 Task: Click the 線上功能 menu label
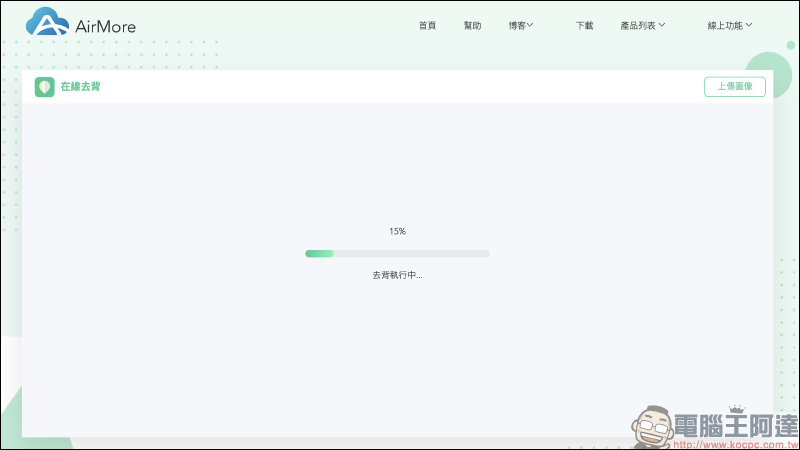(725, 26)
